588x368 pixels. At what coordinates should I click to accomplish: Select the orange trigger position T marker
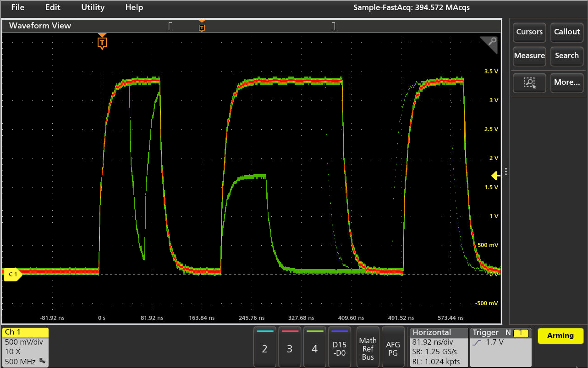(102, 42)
